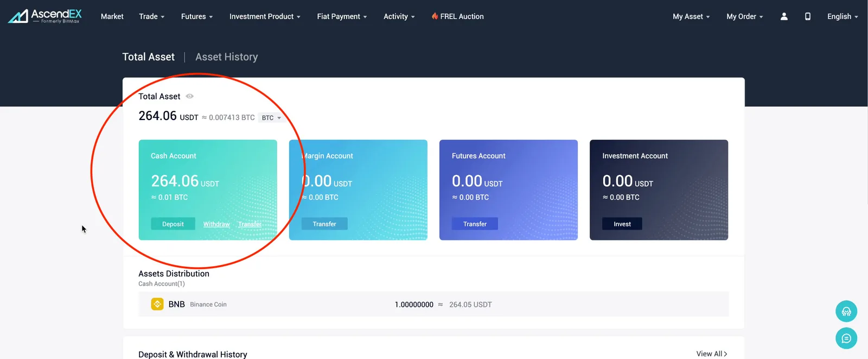Click the 264.06 USDT total value

click(x=168, y=116)
